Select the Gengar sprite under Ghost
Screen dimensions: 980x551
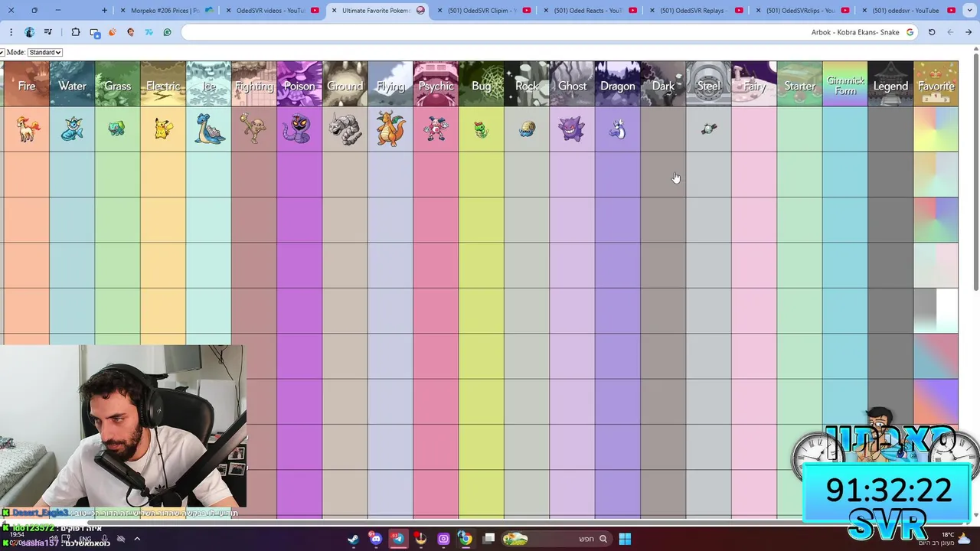[x=572, y=129]
